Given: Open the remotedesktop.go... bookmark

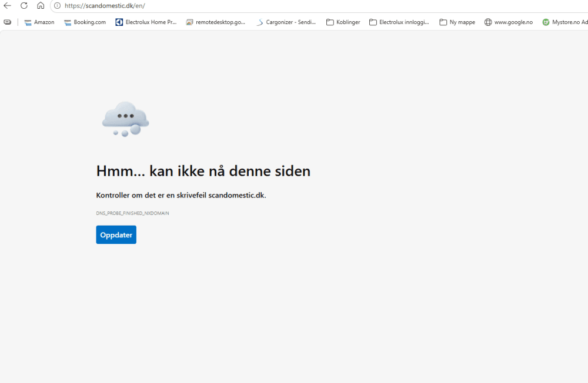Looking at the screenshot, I should point(216,22).
